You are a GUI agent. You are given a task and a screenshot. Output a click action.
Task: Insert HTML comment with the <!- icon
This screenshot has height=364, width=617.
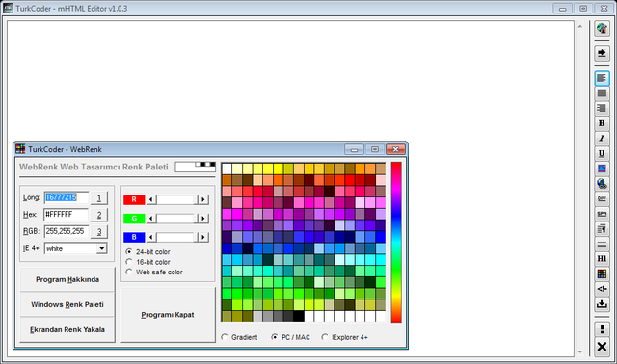pyautogui.click(x=602, y=289)
